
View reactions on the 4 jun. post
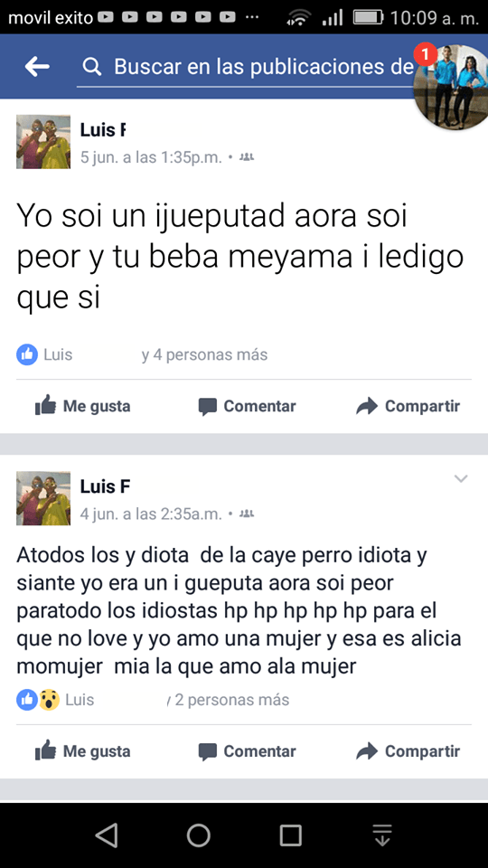[x=153, y=700]
